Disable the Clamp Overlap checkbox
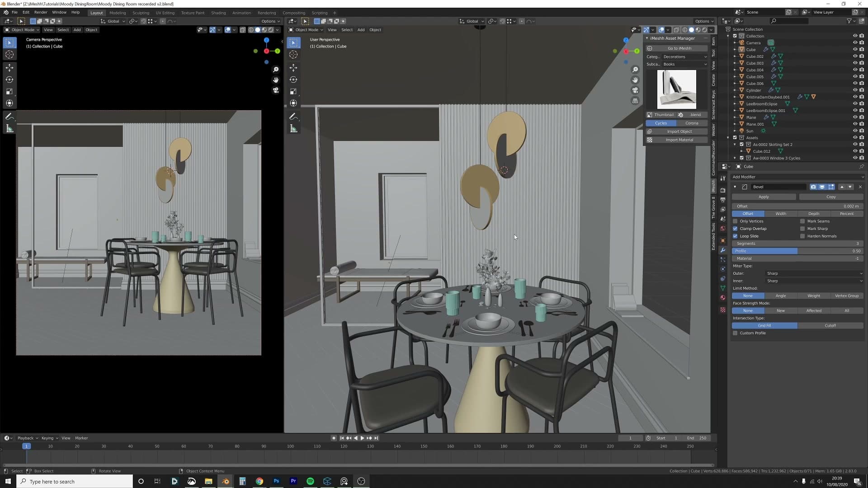This screenshot has width=868, height=488. [x=736, y=229]
